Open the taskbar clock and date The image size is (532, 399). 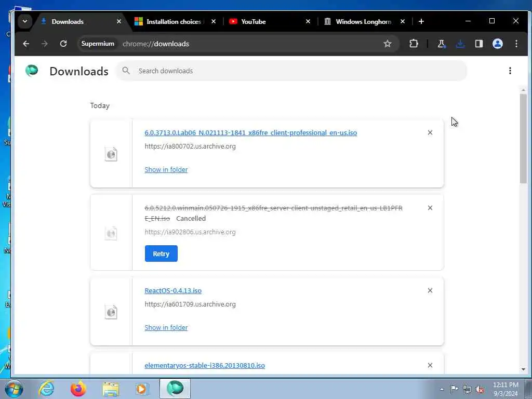(x=506, y=389)
